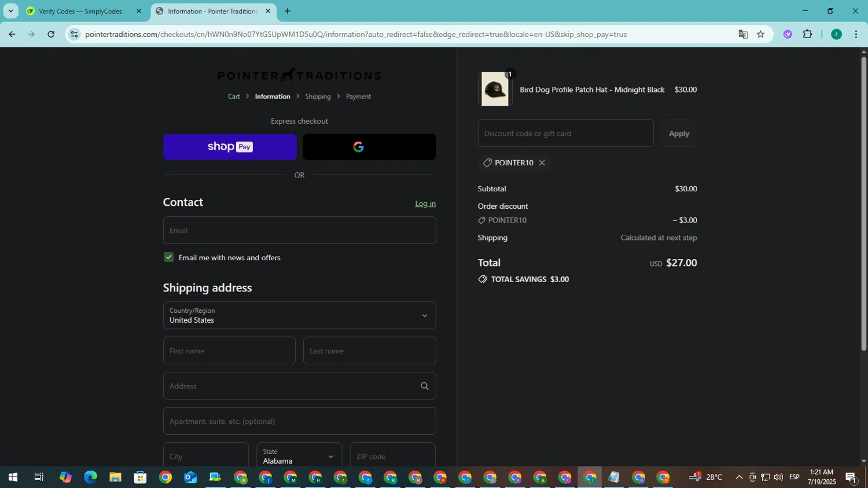The width and height of the screenshot is (868, 488).
Task: Open Chrome three-dot menu
Action: [856, 34]
